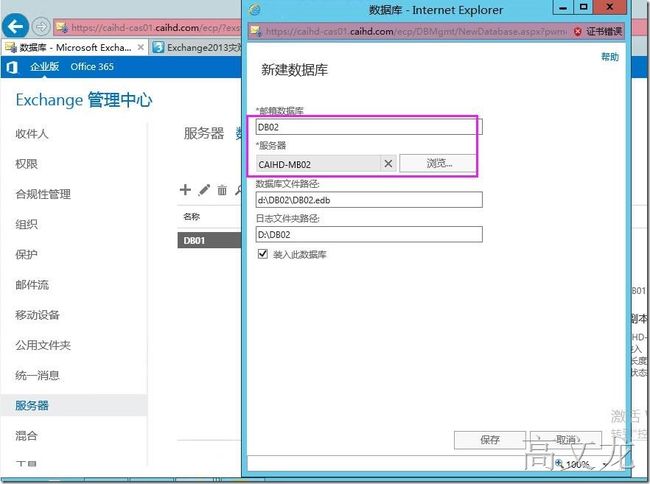This screenshot has width=650, height=484.
Task: Click the 取消 cancel button
Action: [x=566, y=440]
